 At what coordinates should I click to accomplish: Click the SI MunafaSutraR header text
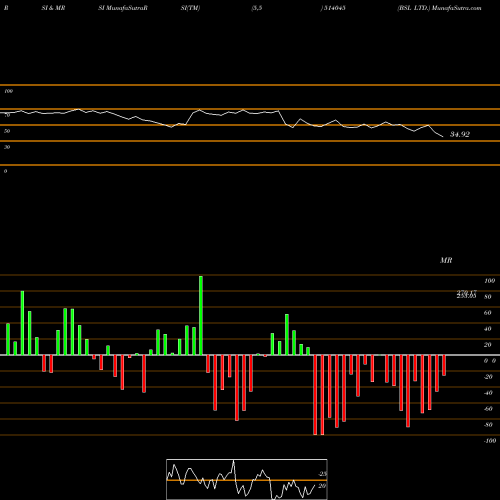click(123, 8)
